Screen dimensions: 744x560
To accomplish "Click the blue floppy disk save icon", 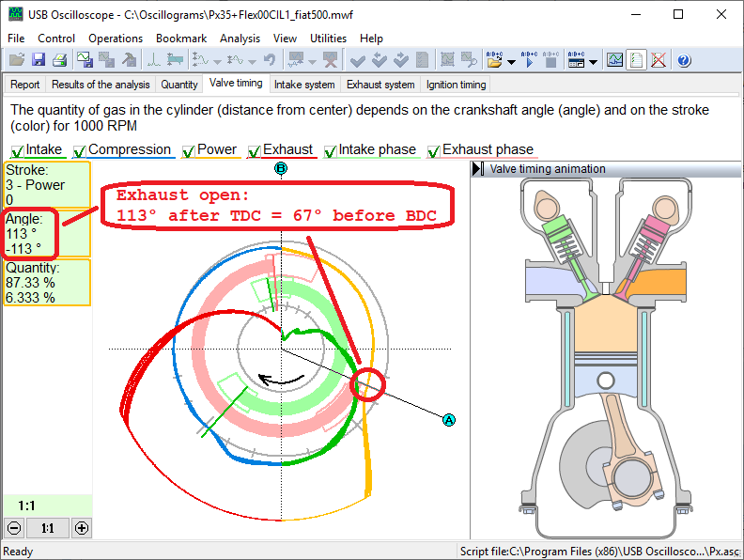I will point(39,60).
